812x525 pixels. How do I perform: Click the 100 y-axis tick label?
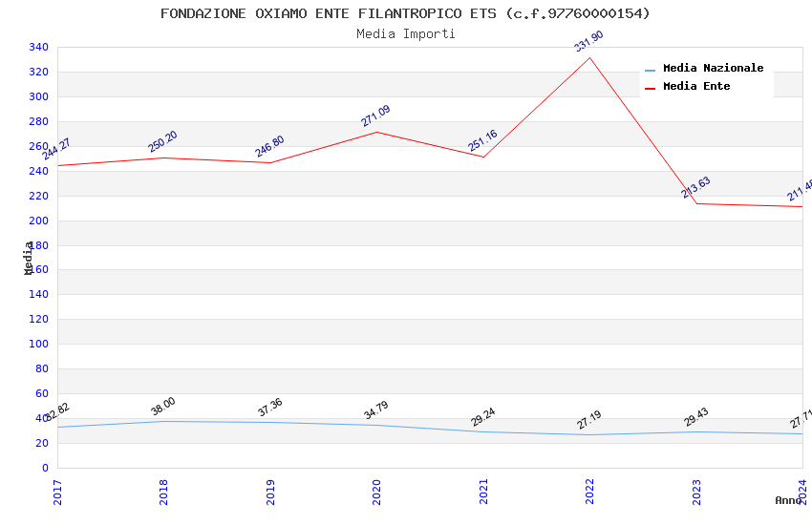[x=39, y=344]
